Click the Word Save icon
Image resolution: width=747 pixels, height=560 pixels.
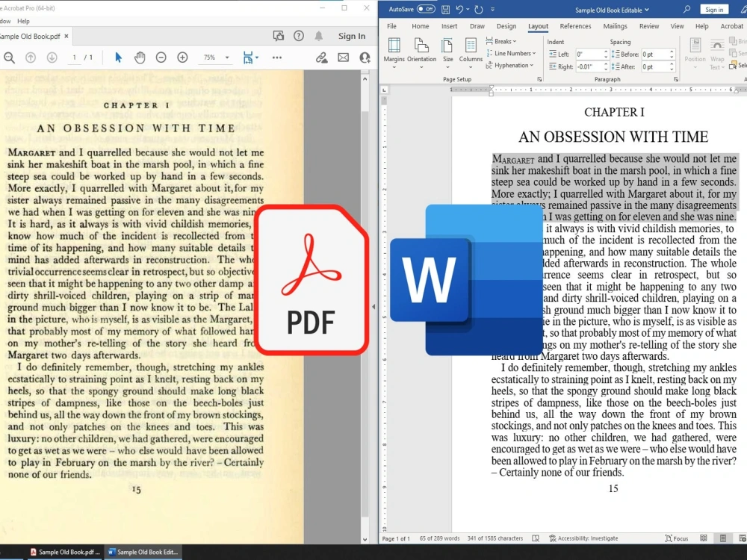[x=445, y=10]
